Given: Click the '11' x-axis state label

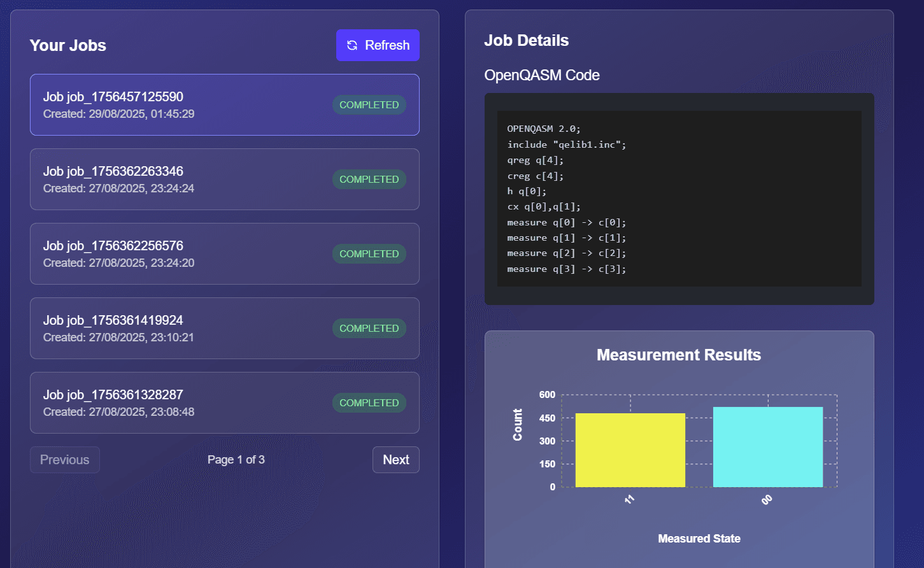Looking at the screenshot, I should tap(630, 499).
